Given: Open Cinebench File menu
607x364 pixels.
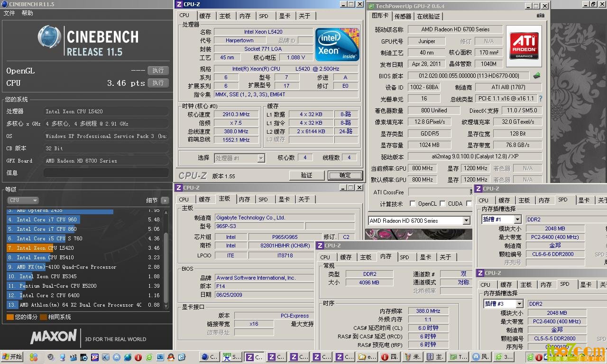Looking at the screenshot, I should coord(9,13).
